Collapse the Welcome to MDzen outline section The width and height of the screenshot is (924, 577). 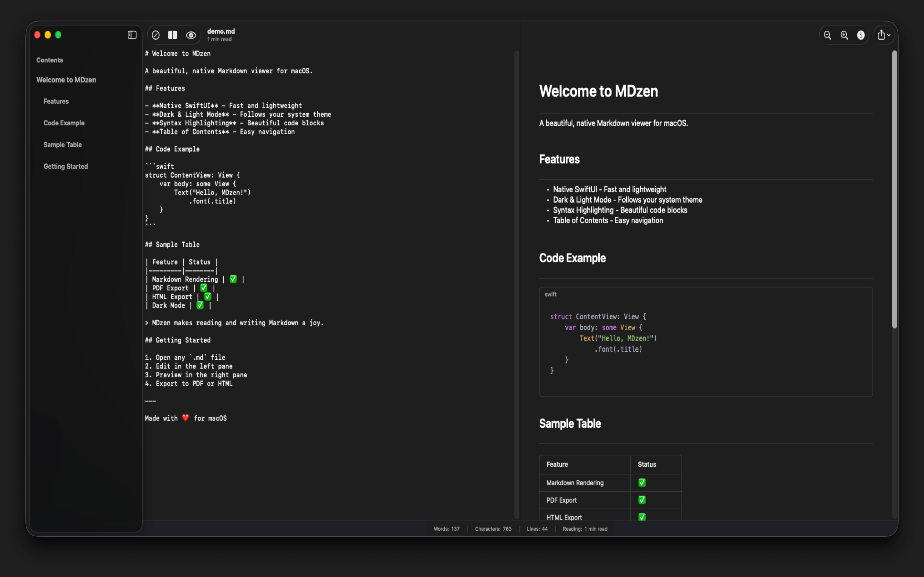(66, 80)
